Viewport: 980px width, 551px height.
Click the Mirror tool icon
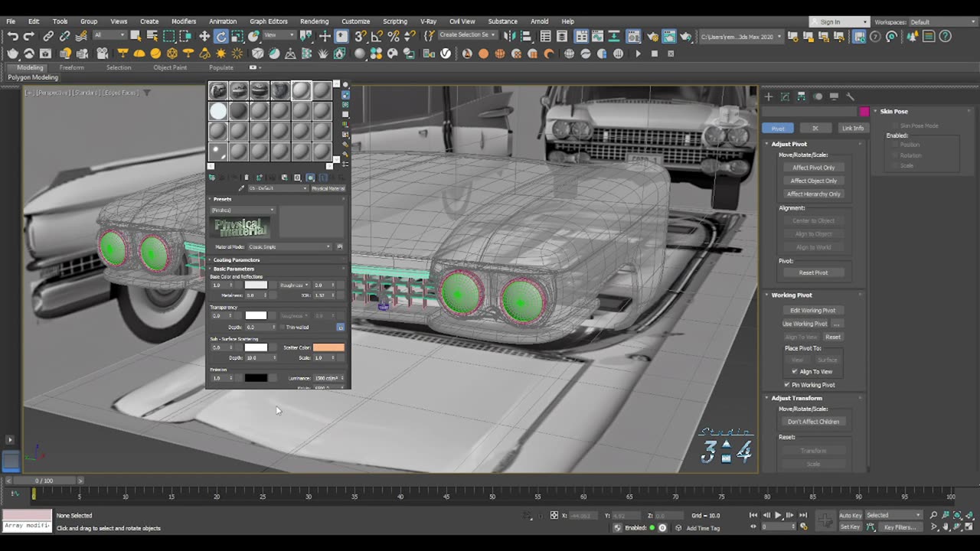pyautogui.click(x=509, y=36)
